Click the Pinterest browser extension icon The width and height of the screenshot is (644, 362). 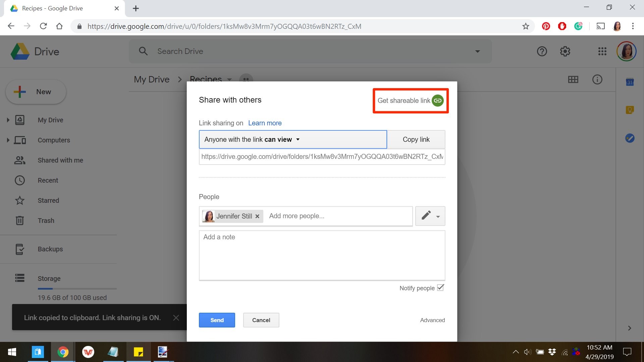545,26
